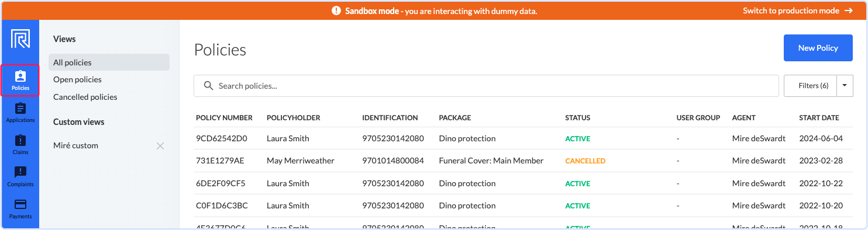Click the sandbox mode warning icon
The width and height of the screenshot is (868, 230).
click(336, 11)
